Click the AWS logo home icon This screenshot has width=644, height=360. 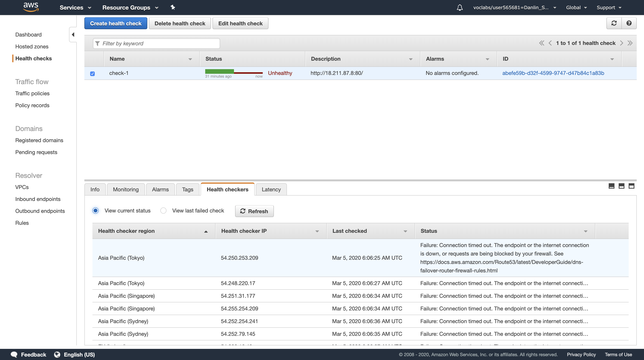click(x=31, y=7)
